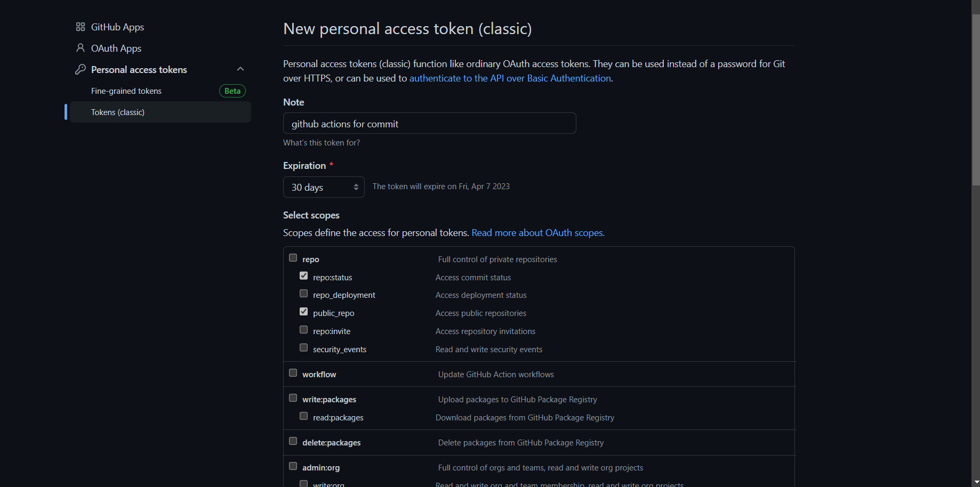
Task: Open the 30 days expiration dropdown
Action: [x=324, y=187]
